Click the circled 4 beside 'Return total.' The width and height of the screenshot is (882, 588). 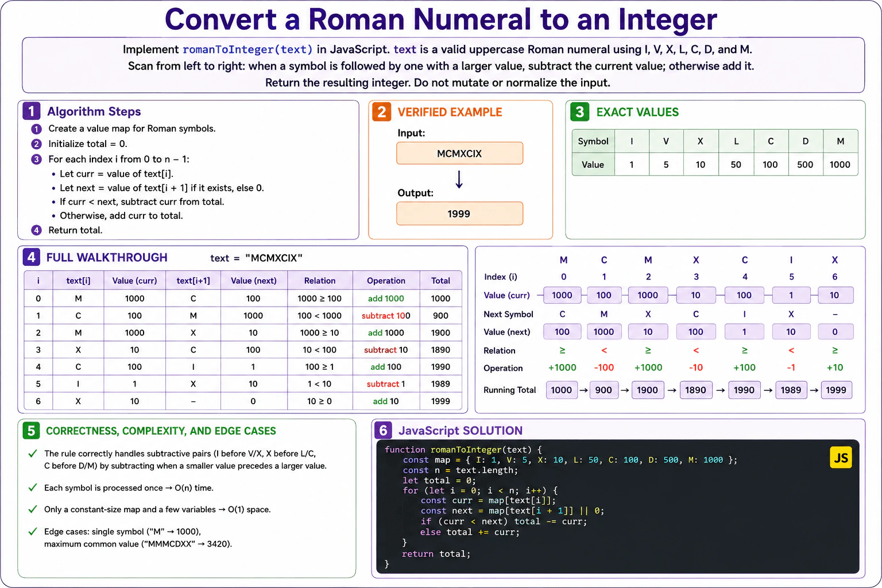tap(36, 230)
